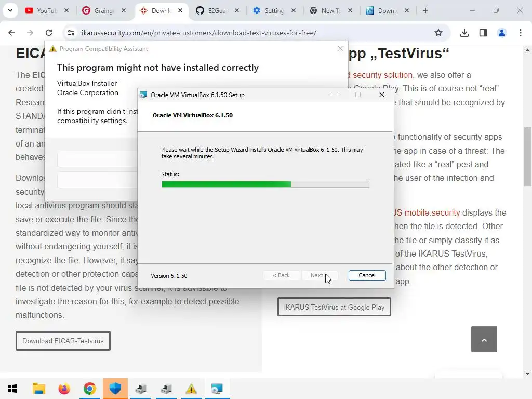Click the tab search dropdown arrow

[x=10, y=10]
